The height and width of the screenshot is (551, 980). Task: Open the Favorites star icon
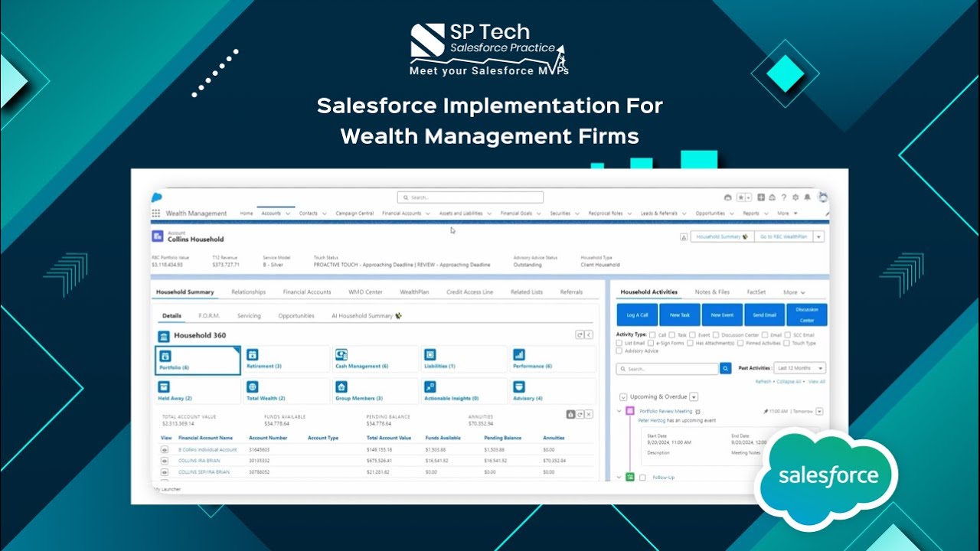741,197
